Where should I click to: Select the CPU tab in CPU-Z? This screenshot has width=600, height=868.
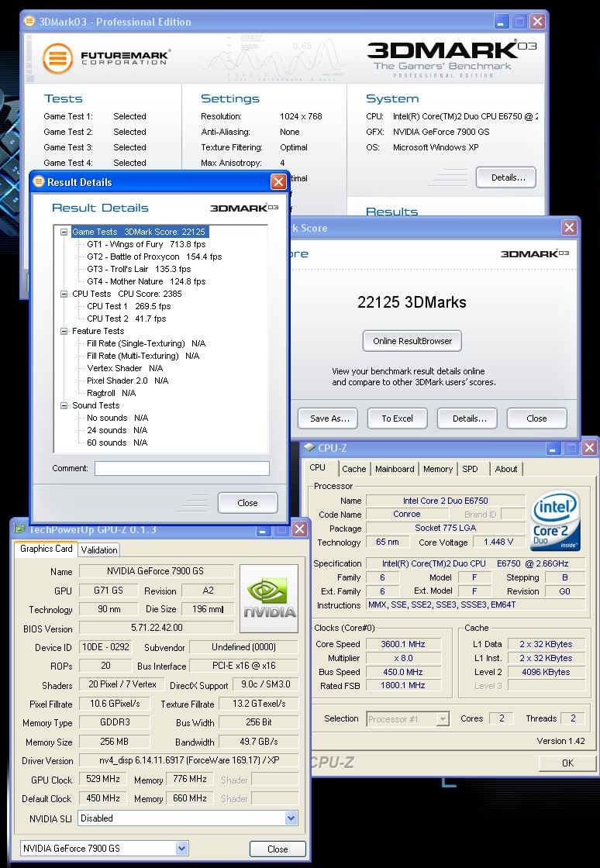[x=318, y=468]
